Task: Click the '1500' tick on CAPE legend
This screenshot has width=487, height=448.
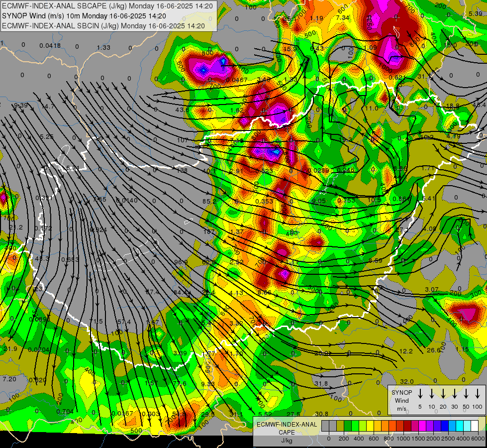Action: tap(418, 439)
